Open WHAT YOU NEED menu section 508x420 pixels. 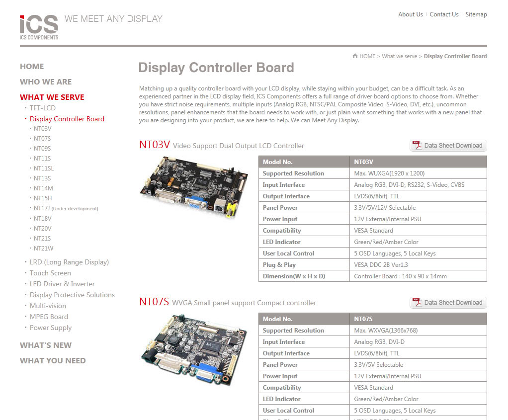(53, 361)
